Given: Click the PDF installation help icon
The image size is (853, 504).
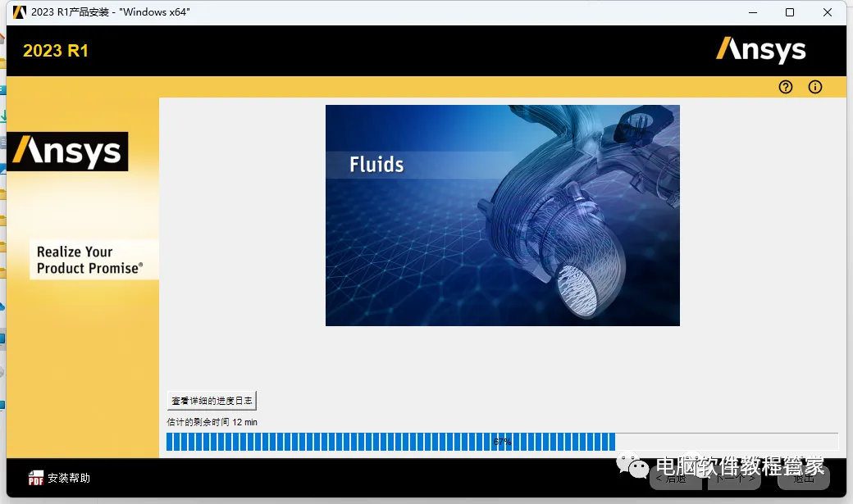Looking at the screenshot, I should click(36, 477).
